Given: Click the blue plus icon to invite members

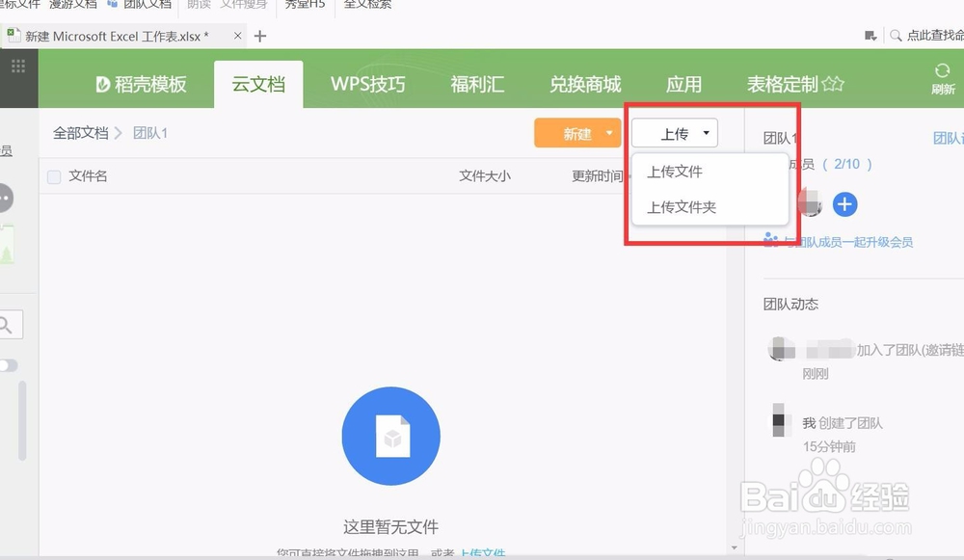Looking at the screenshot, I should pyautogui.click(x=845, y=204).
